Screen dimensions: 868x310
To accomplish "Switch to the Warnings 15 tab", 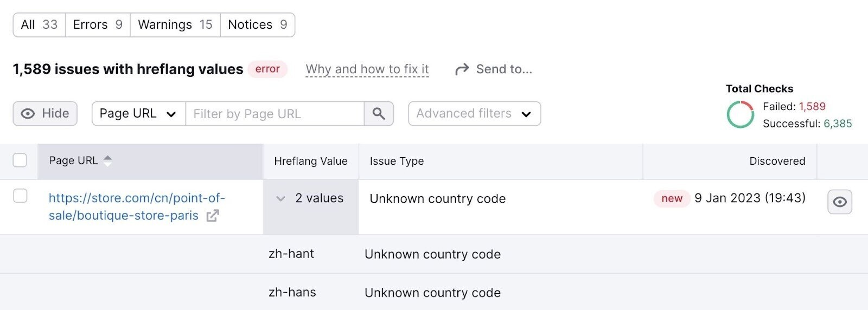I will point(175,25).
